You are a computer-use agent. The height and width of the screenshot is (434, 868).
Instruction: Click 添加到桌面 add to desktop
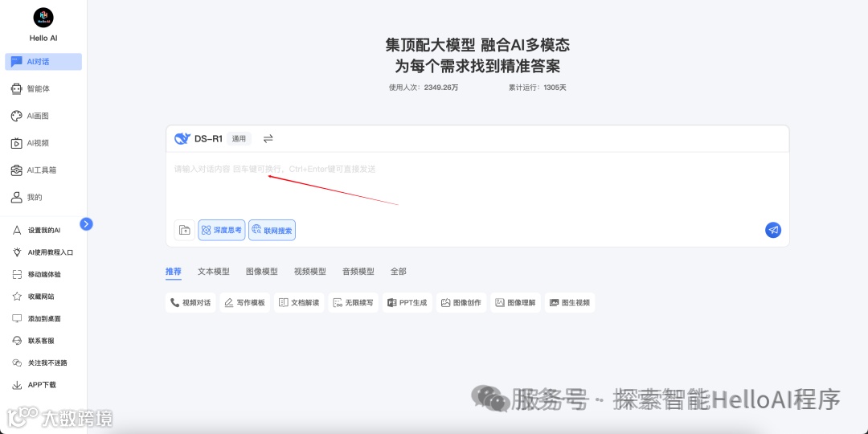tap(43, 319)
